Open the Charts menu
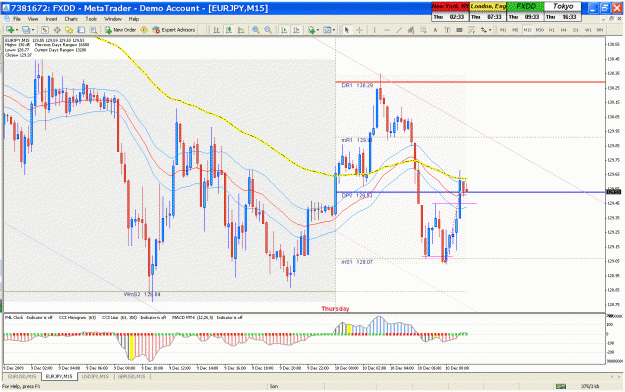 [71, 19]
